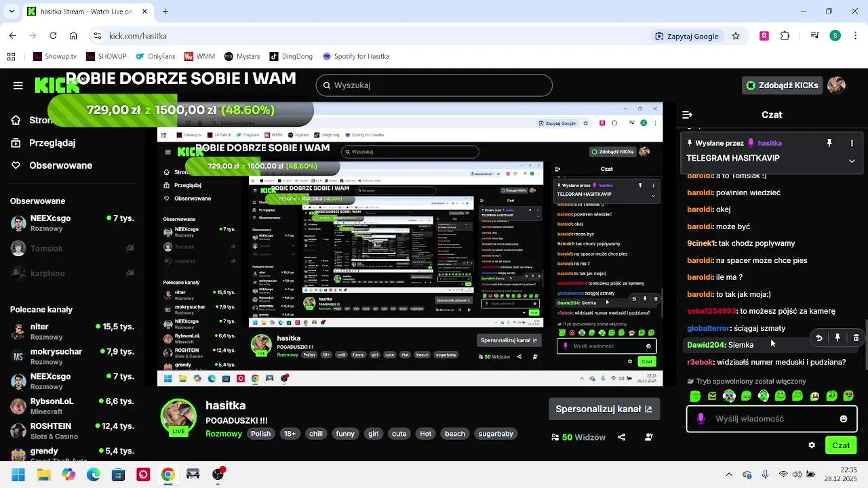
Task: Open DingDong bookmark
Action: pyautogui.click(x=291, y=56)
